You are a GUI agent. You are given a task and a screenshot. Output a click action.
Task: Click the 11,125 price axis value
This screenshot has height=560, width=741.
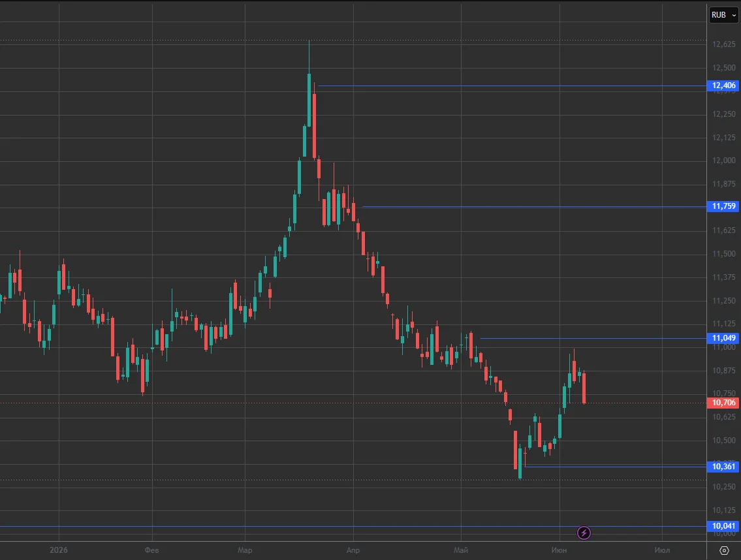click(724, 324)
